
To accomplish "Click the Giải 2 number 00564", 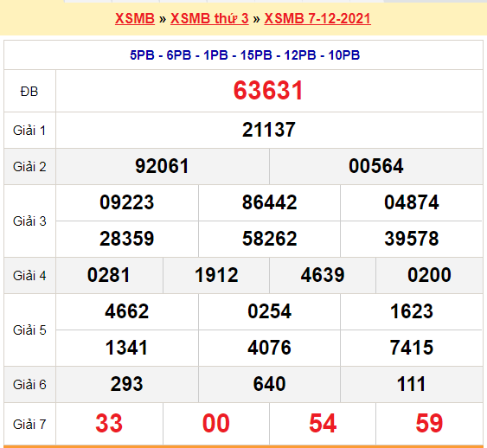I will tap(375, 166).
